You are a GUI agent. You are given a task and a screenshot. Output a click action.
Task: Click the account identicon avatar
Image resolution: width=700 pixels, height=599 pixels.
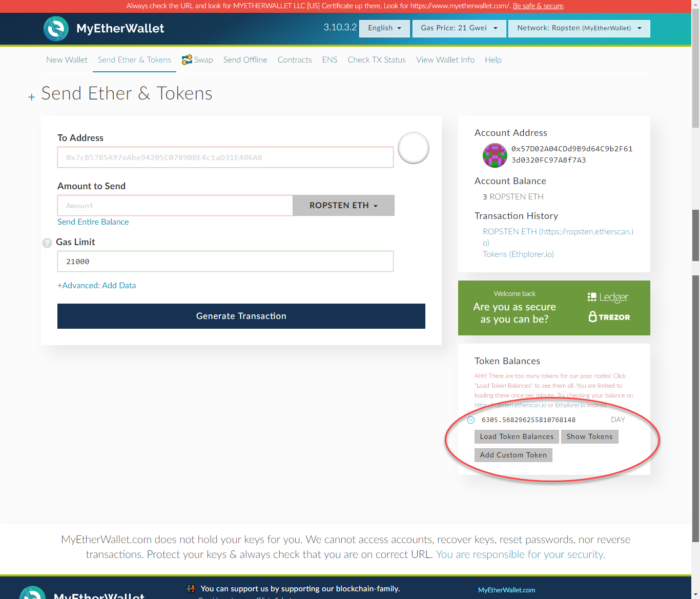pyautogui.click(x=495, y=155)
